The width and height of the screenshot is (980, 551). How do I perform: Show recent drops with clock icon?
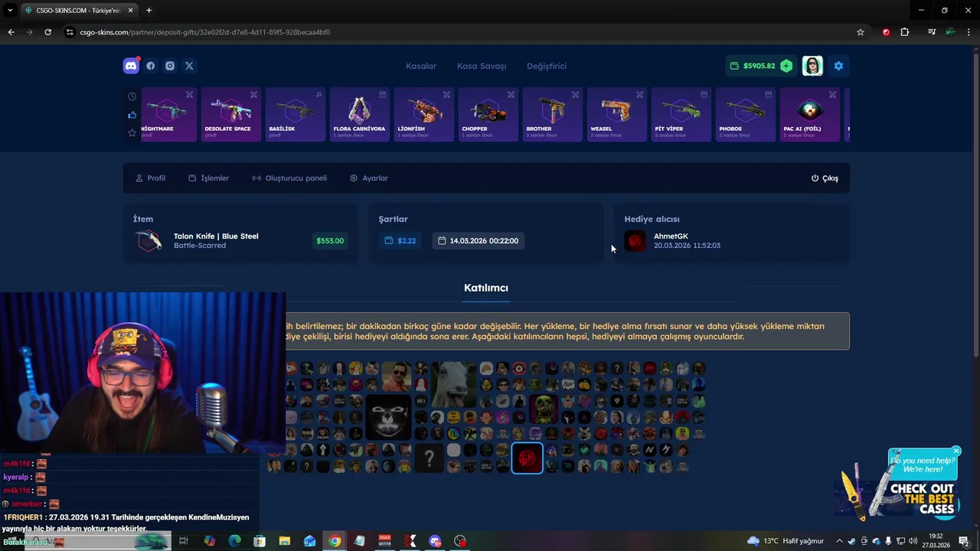pos(132,96)
